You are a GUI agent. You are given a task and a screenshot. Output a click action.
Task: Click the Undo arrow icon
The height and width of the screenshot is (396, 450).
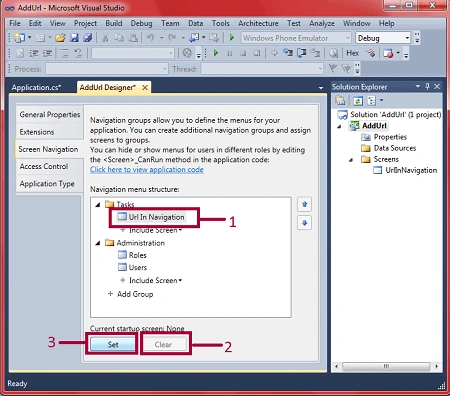coord(151,38)
